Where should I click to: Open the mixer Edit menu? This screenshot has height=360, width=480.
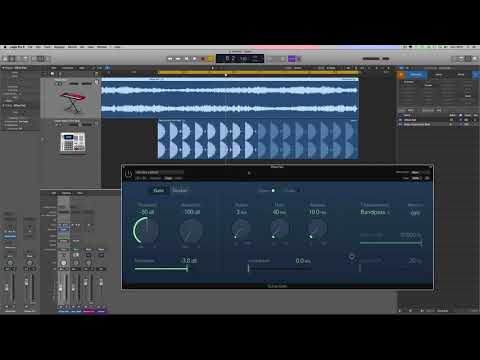tap(54, 193)
